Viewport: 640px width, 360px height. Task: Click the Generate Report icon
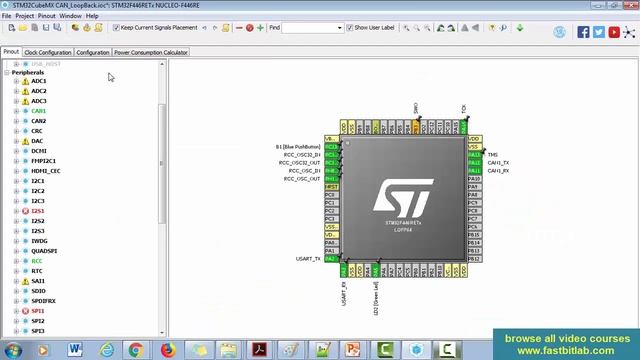(98, 28)
